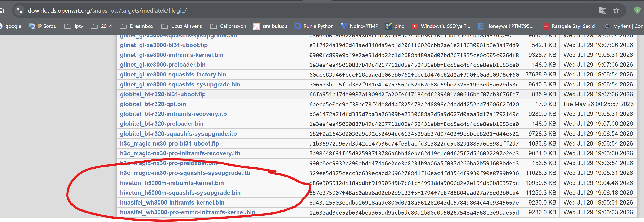Click the hash starting with 329ee5d375ce
This screenshot has height=222, width=644.
tap(414, 173)
